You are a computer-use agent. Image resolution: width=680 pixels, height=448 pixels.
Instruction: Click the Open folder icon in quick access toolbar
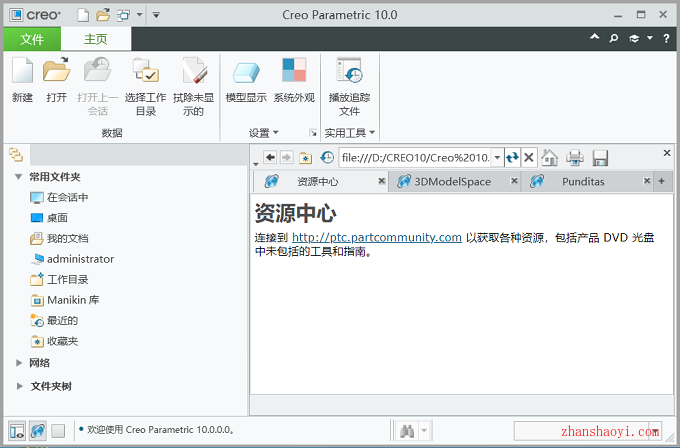pos(103,15)
